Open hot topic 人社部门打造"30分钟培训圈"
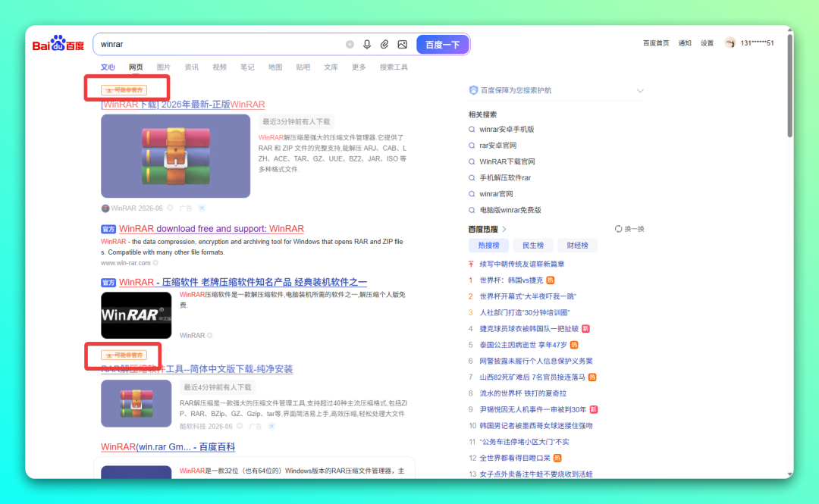This screenshot has width=819, height=504. (x=525, y=312)
